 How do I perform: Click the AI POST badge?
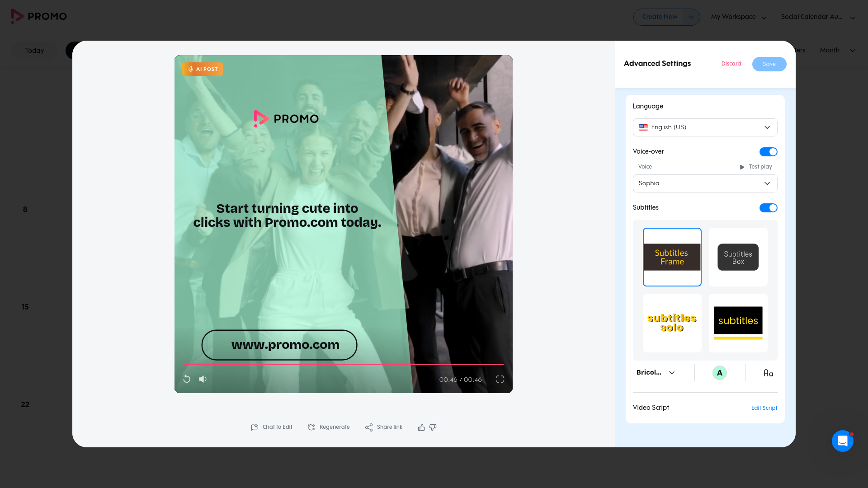tap(203, 69)
